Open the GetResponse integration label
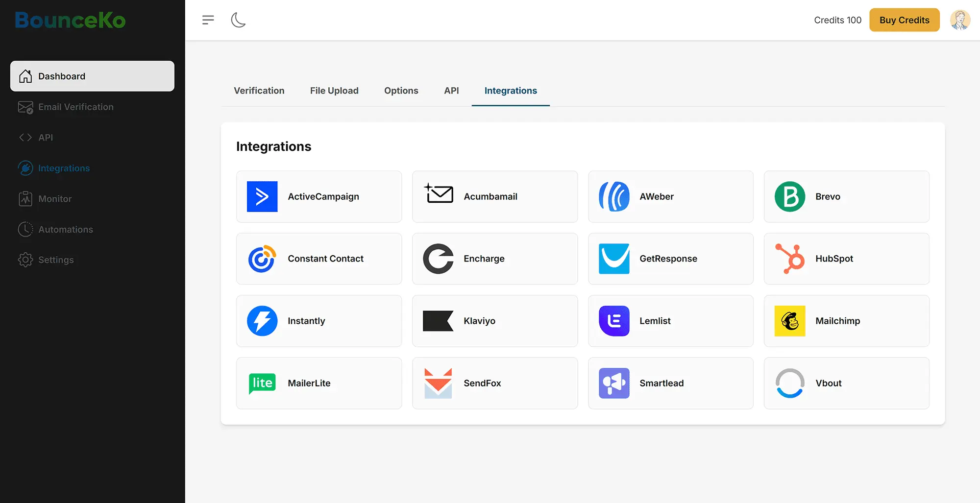Viewport: 980px width, 503px height. pos(668,259)
